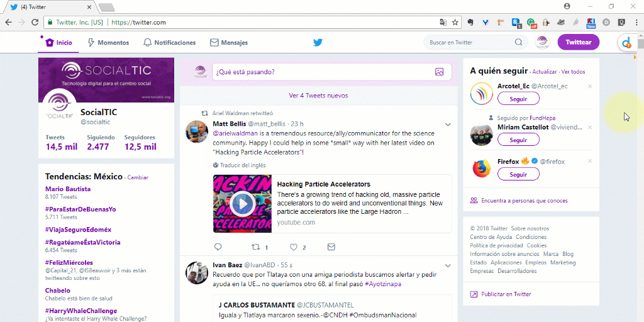Open the Mensajes tab

[229, 43]
